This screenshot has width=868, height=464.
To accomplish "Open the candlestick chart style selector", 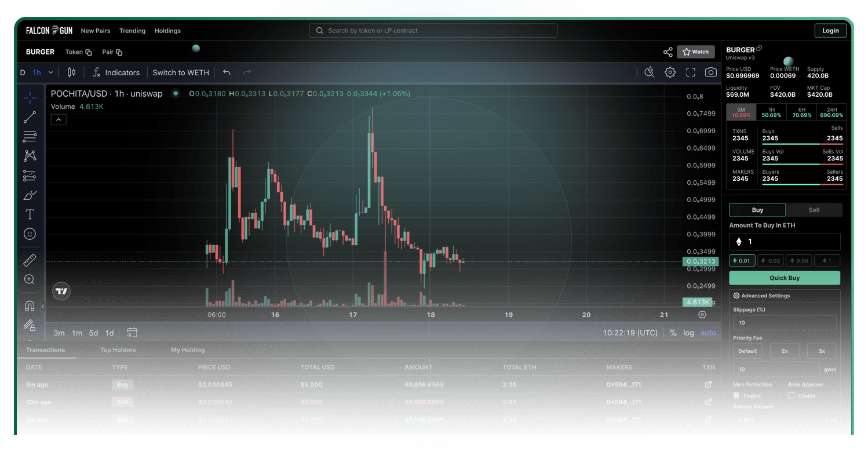I will (72, 72).
